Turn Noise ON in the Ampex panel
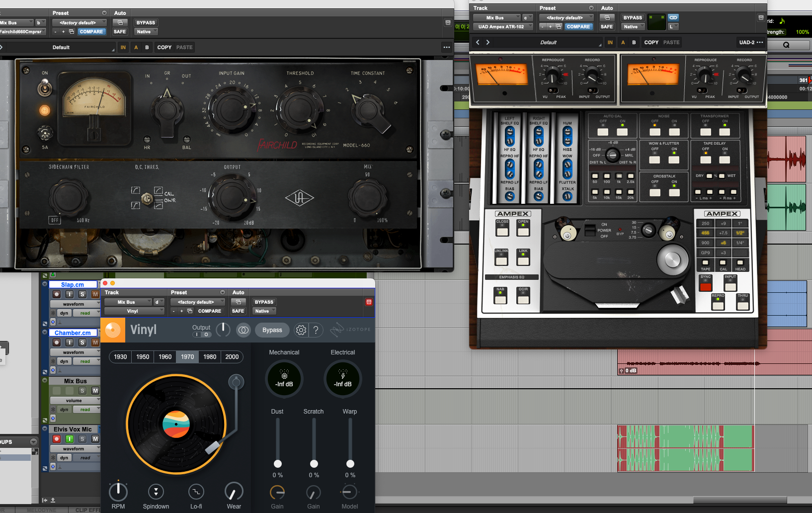The height and width of the screenshot is (513, 812). (x=674, y=131)
